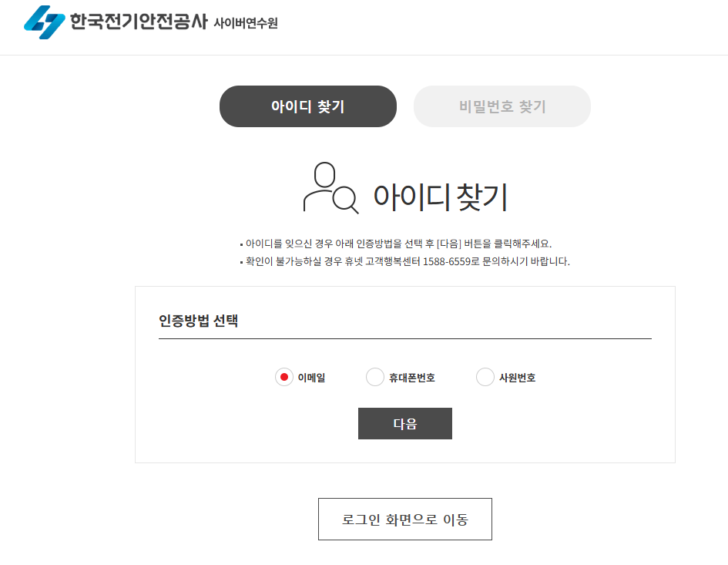Screen dimensions: 728x565
Task: Switch to the 아이디 찾기 tab
Action: coord(308,106)
